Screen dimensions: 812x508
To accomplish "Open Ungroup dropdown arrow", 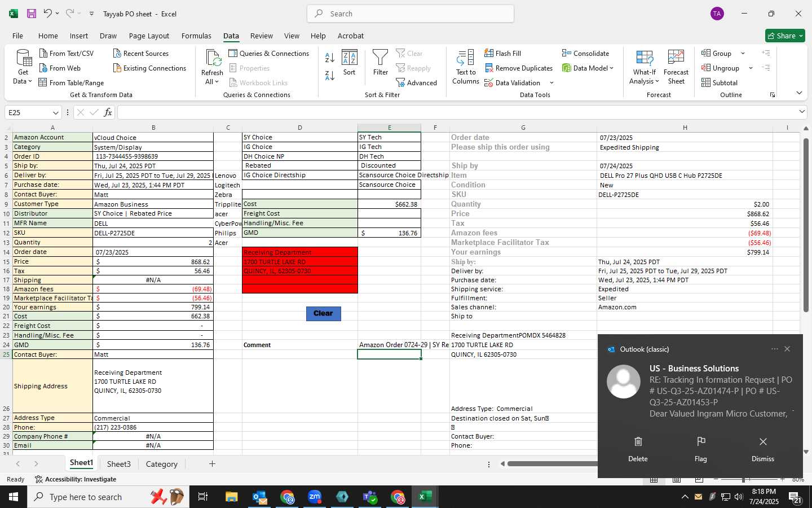I will [751, 68].
